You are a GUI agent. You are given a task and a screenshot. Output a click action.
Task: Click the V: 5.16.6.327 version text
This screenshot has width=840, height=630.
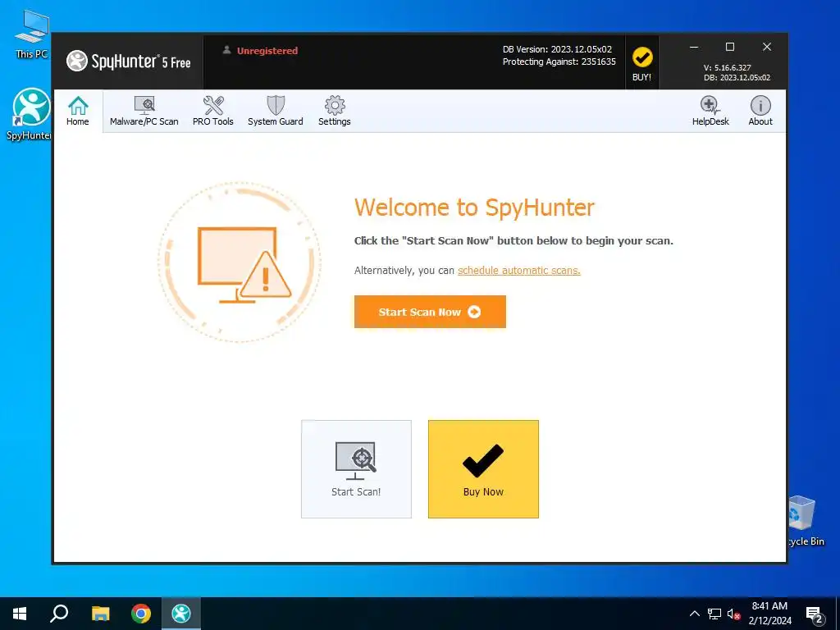727,68
